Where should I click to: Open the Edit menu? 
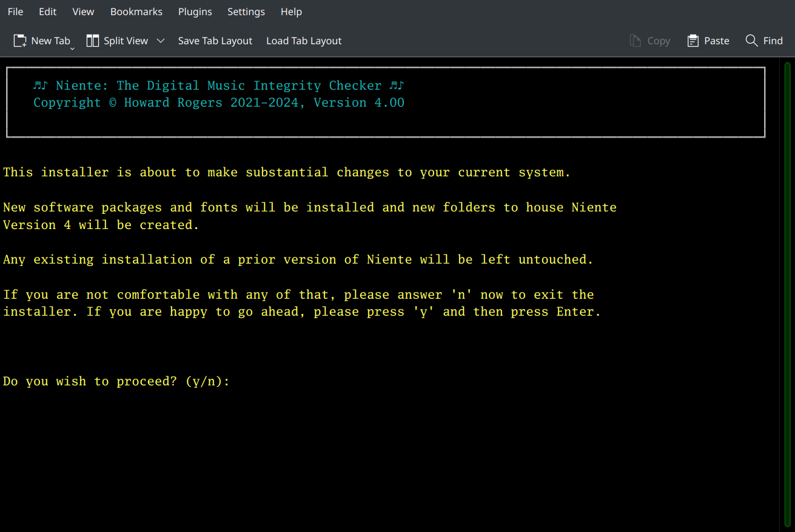[47, 12]
